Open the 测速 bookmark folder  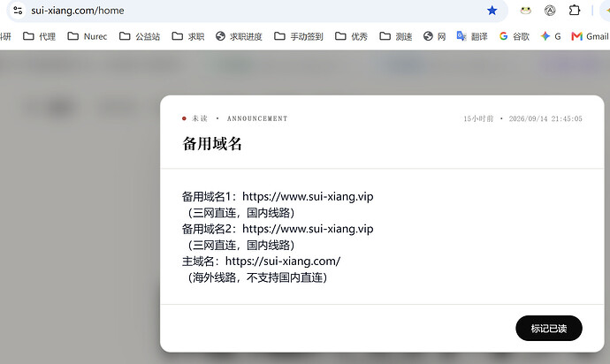(396, 36)
